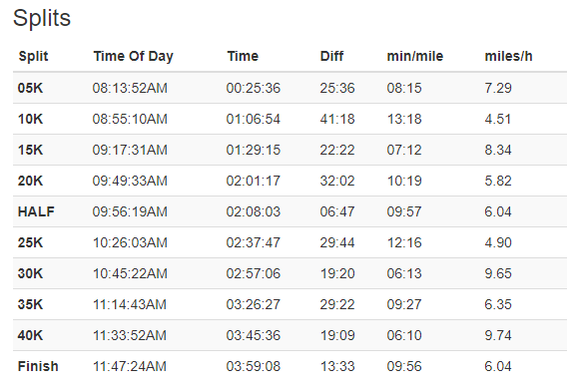This screenshot has width=574, height=392.
Task: Select the min/mile column header
Action: point(415,56)
